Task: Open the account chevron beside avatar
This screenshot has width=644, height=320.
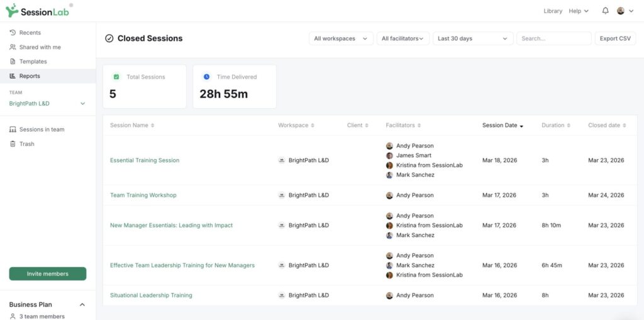Action: [631, 11]
